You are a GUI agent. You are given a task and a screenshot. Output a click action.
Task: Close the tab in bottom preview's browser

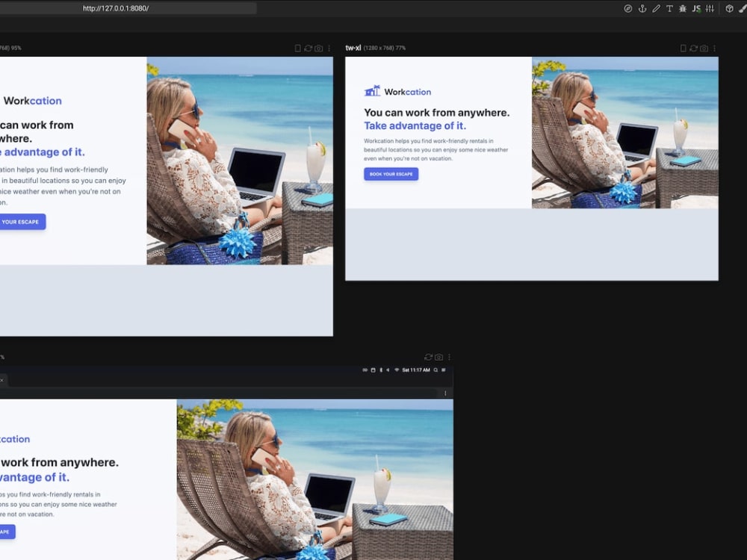pos(2,380)
